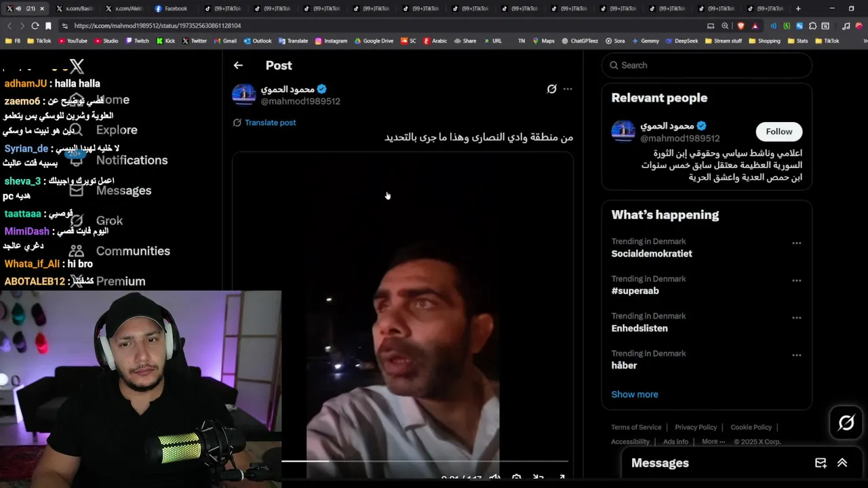The width and height of the screenshot is (868, 488).
Task: Open the Gmail bookmark
Action: [224, 41]
